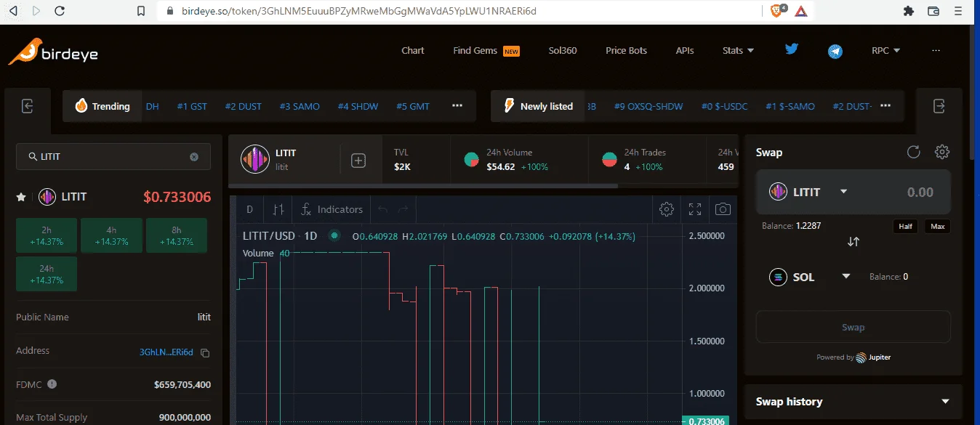Copy the token address
This screenshot has height=425, width=980.
coord(205,352)
